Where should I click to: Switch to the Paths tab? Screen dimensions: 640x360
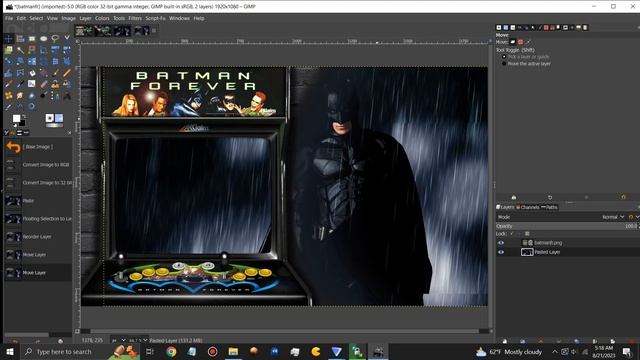pos(549,207)
